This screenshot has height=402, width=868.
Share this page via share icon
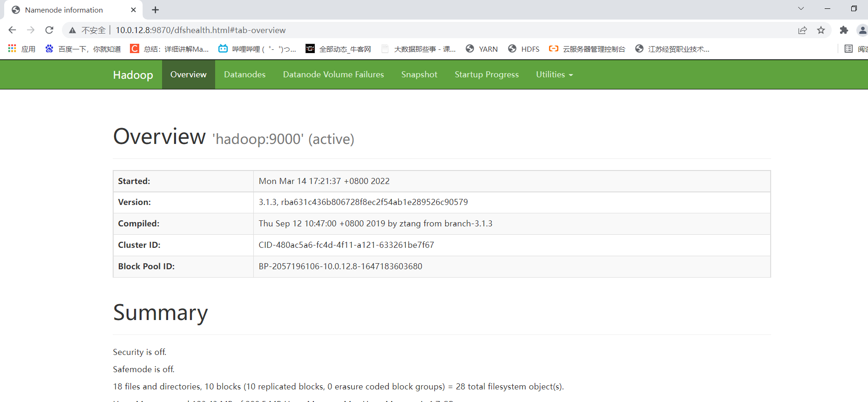(802, 30)
